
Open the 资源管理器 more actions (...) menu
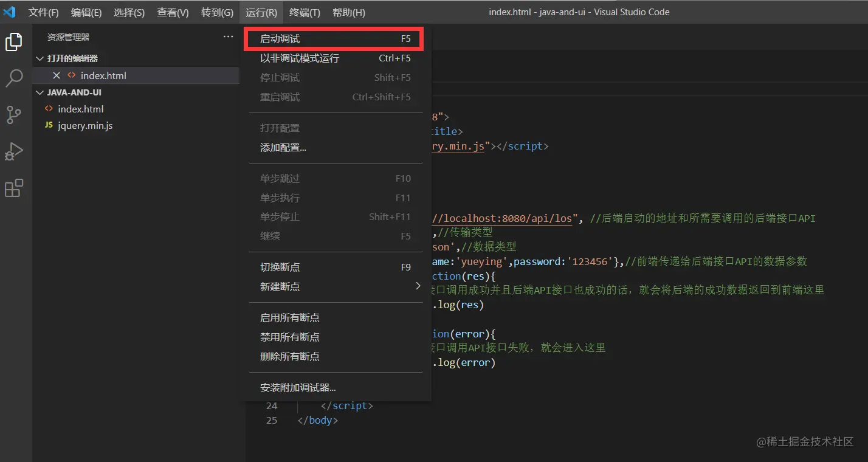tap(228, 37)
